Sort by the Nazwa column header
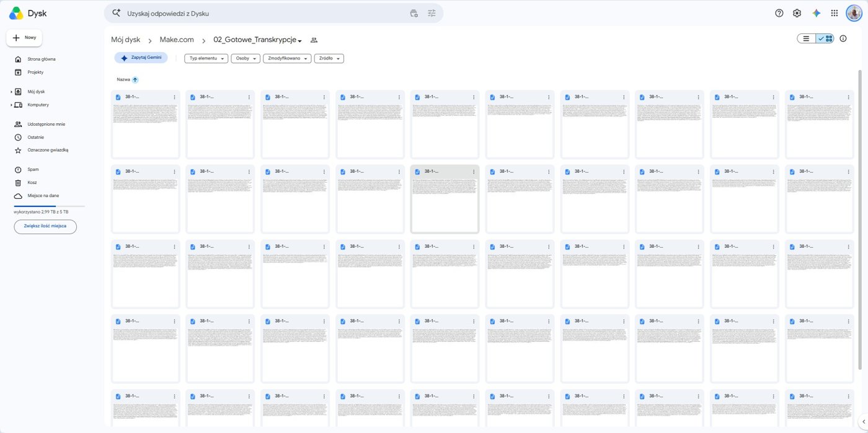 pyautogui.click(x=123, y=79)
